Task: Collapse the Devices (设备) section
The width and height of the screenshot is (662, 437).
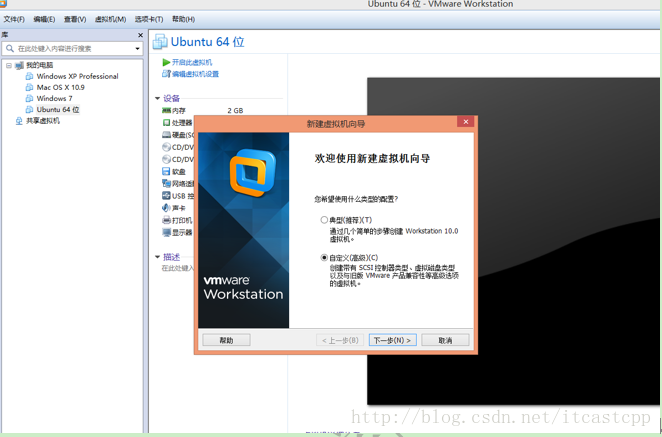Action: [157, 98]
